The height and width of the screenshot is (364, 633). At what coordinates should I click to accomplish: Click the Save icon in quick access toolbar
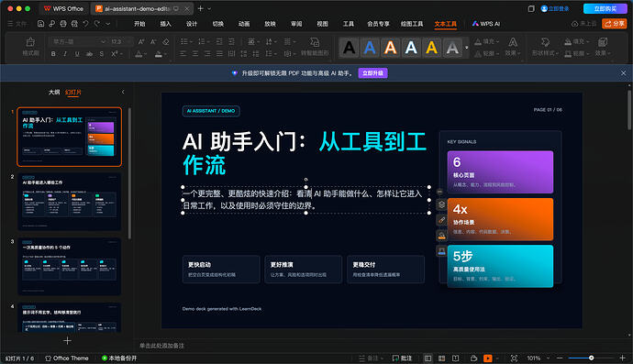pyautogui.click(x=40, y=24)
